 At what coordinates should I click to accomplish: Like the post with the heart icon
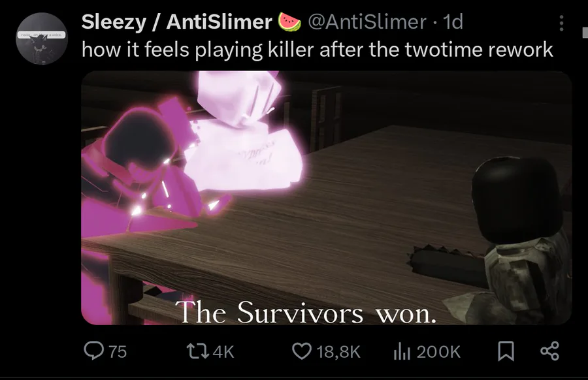coord(302,351)
